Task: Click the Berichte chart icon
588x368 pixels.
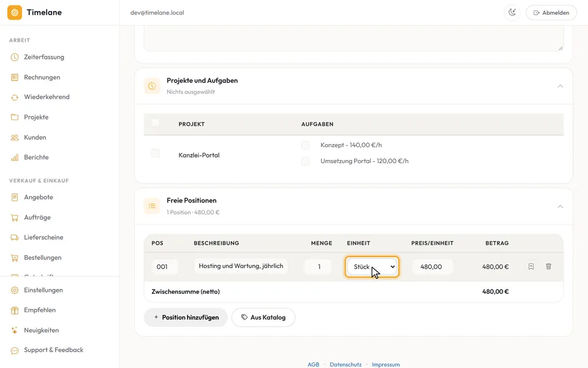Action: 15,158
